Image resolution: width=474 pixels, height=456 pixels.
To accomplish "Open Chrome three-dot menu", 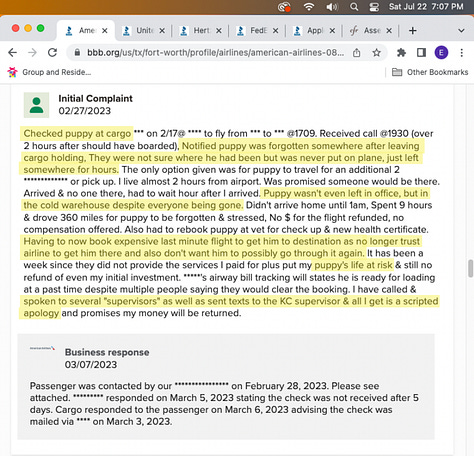I will point(462,52).
